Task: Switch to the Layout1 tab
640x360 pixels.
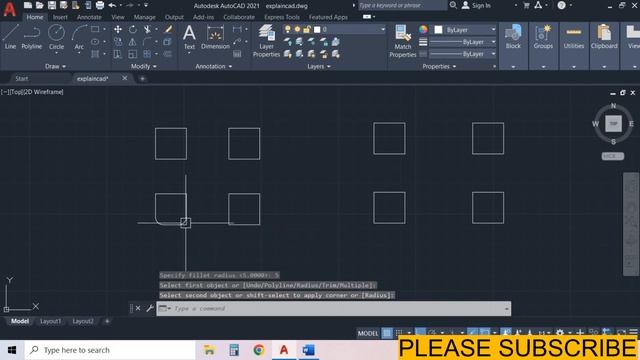Action: [50, 321]
